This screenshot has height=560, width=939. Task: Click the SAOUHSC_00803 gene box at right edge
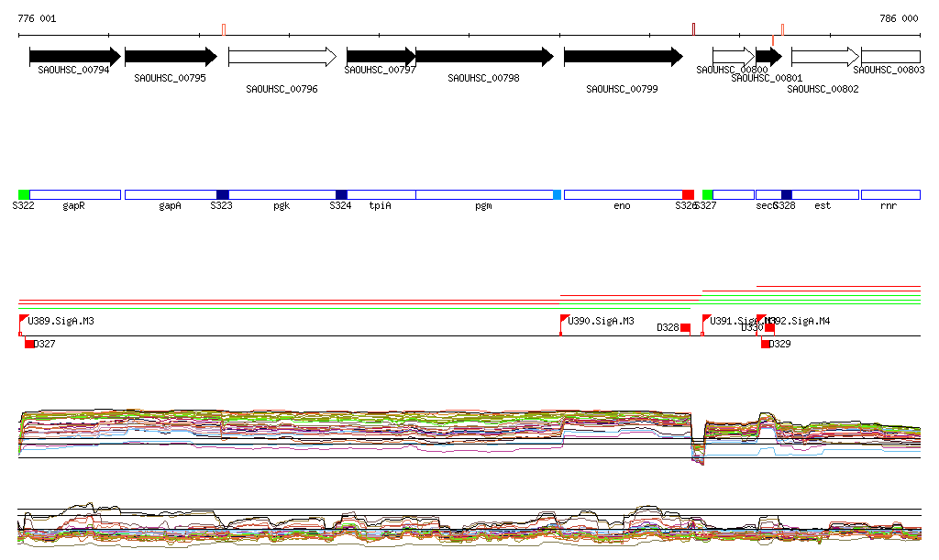pos(889,57)
